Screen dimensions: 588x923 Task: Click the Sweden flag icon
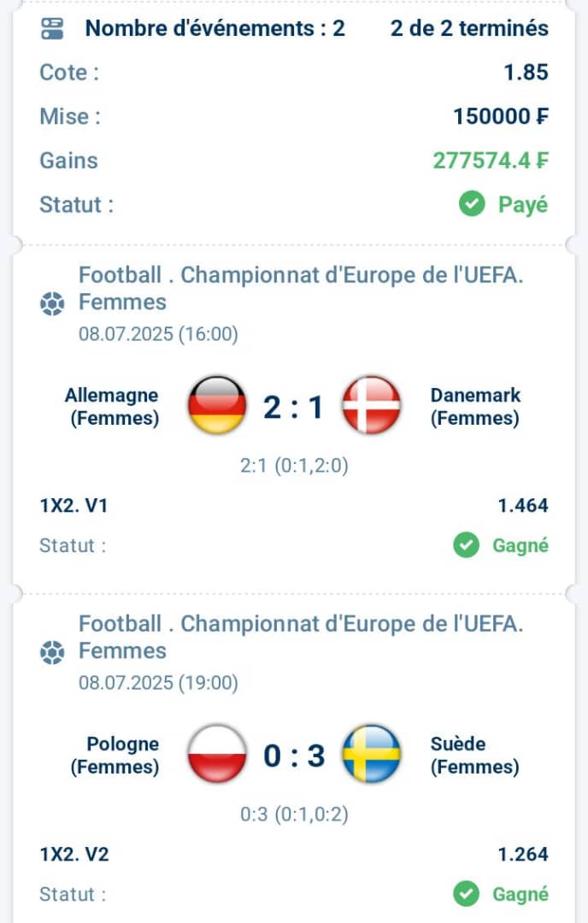point(372,754)
